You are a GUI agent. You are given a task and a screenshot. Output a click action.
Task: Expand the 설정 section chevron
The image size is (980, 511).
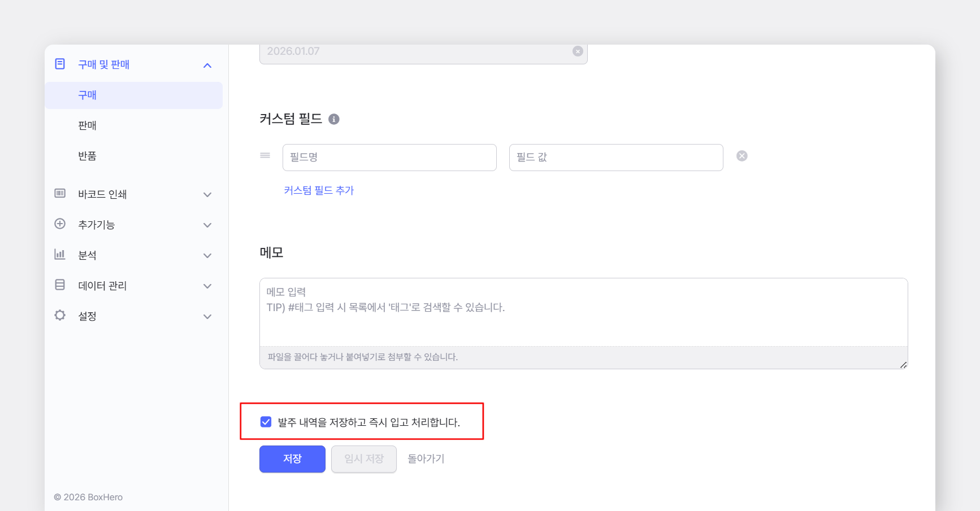(207, 317)
